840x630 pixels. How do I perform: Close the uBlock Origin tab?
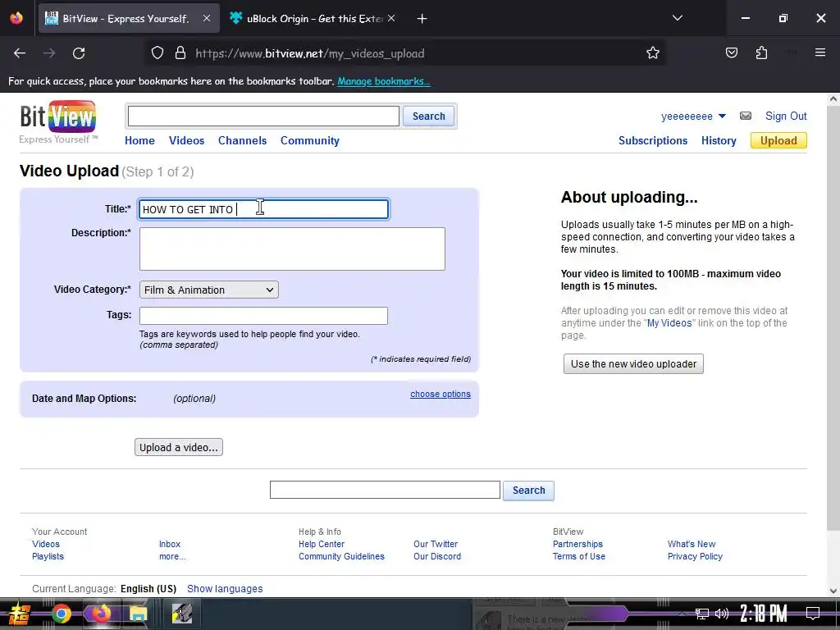click(391, 18)
